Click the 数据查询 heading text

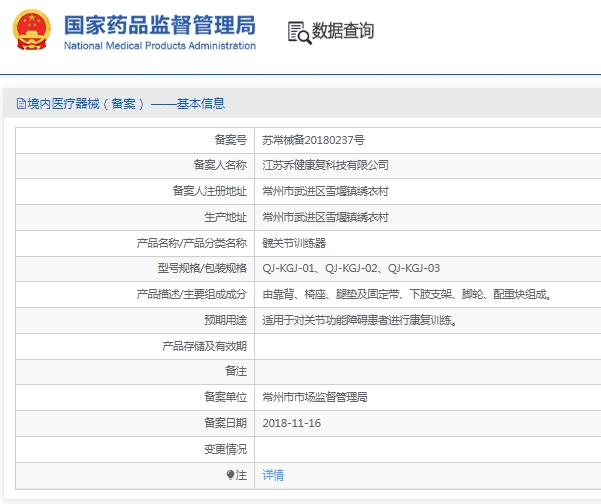click(343, 31)
